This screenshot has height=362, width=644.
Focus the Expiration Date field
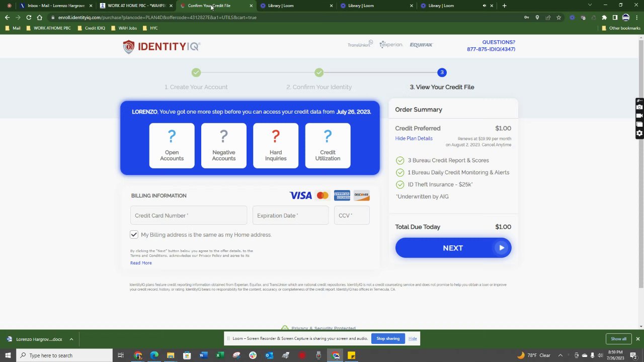pyautogui.click(x=290, y=215)
